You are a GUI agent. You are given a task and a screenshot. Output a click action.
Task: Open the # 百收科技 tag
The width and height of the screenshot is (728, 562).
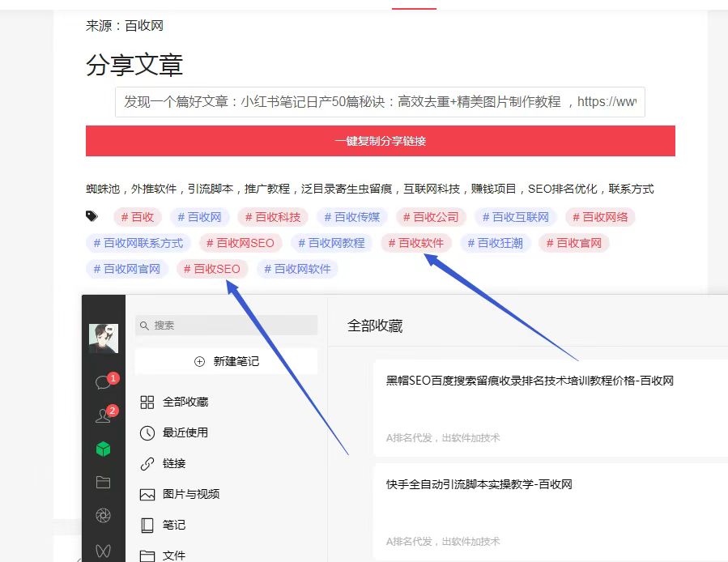[x=273, y=217]
